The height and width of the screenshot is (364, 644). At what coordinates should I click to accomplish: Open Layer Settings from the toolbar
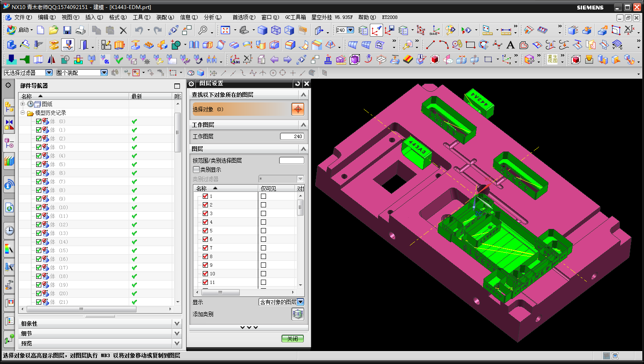click(363, 30)
